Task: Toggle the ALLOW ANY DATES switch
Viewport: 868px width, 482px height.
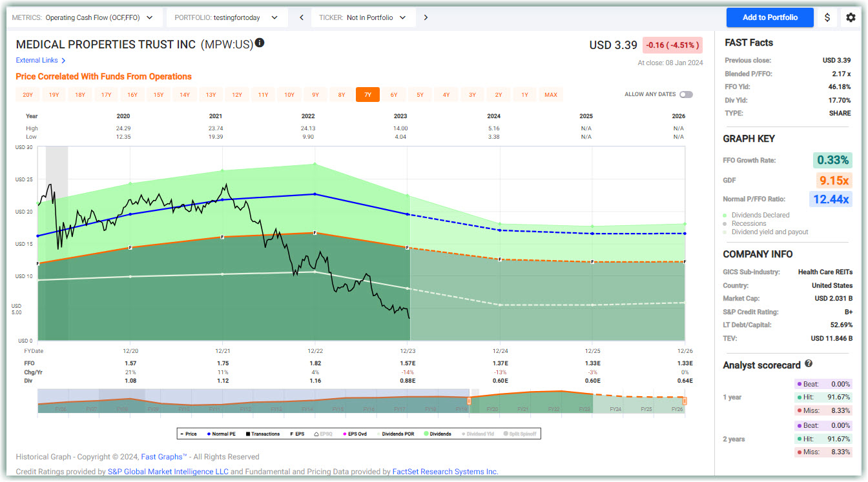Action: (686, 95)
